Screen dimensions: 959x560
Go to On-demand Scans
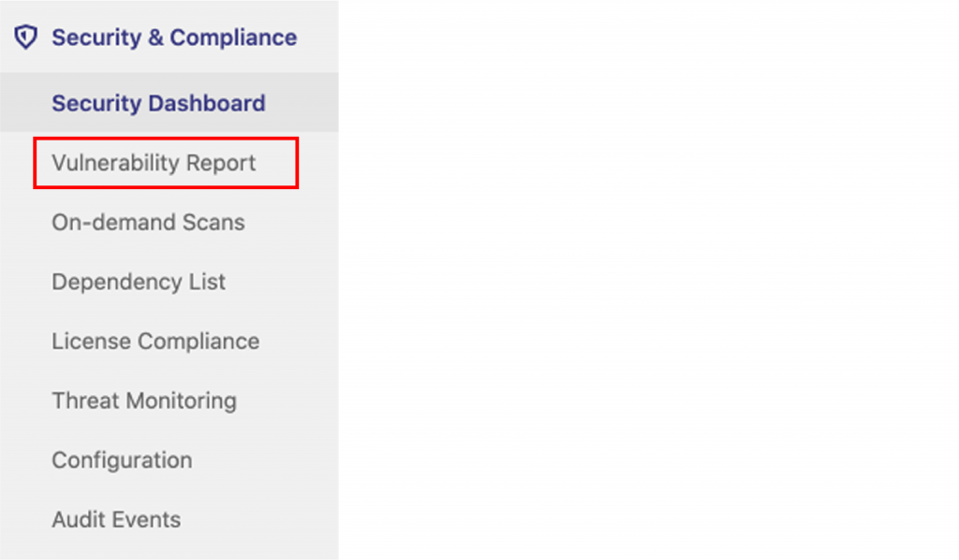tap(148, 223)
